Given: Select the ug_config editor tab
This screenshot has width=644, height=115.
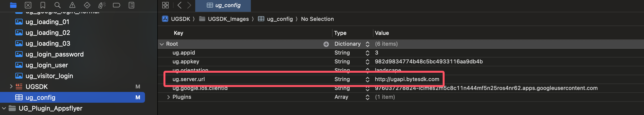Looking at the screenshot, I should tap(223, 5).
